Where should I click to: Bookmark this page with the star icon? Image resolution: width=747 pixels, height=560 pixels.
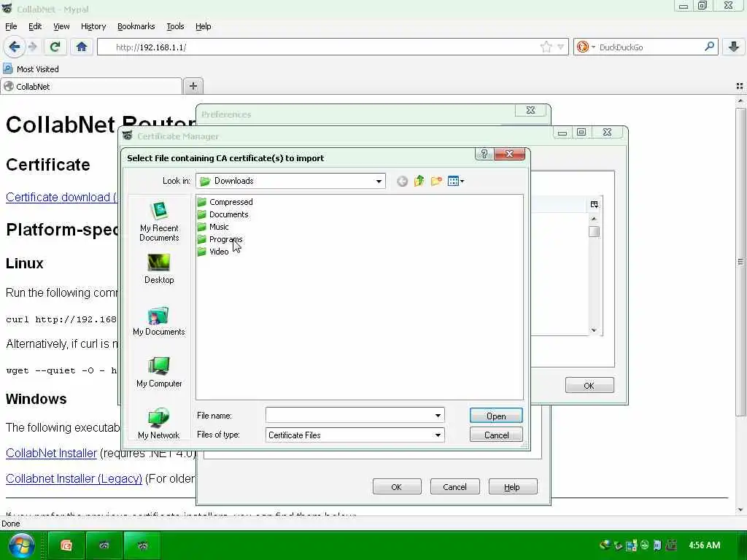pos(546,47)
